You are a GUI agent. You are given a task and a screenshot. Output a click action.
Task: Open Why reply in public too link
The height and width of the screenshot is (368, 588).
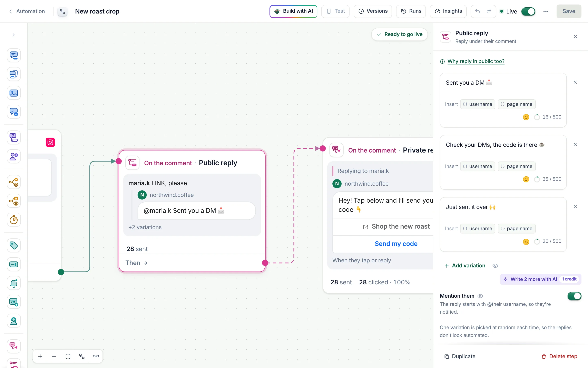476,61
